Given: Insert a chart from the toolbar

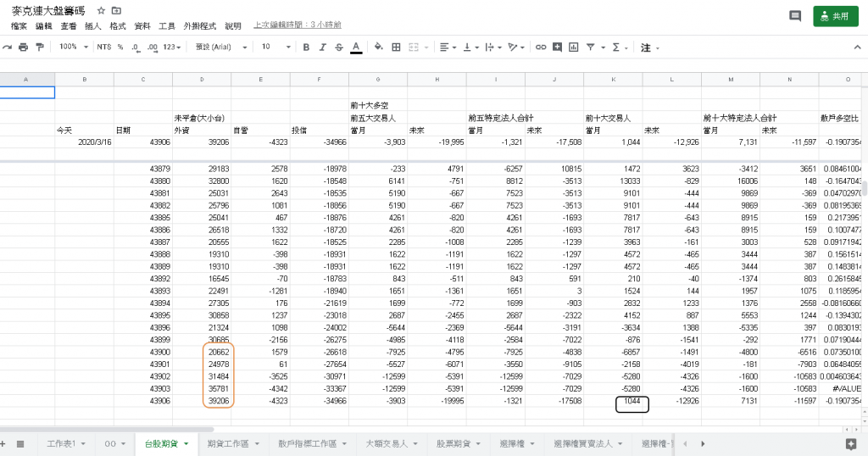Looking at the screenshot, I should coord(574,47).
